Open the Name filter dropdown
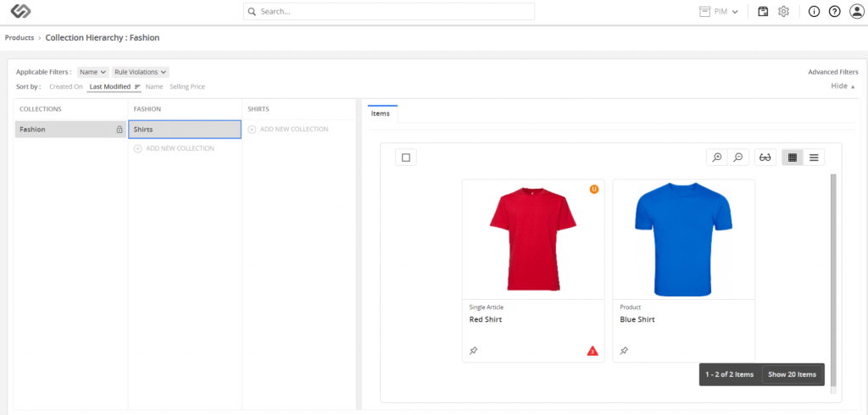 (x=92, y=72)
